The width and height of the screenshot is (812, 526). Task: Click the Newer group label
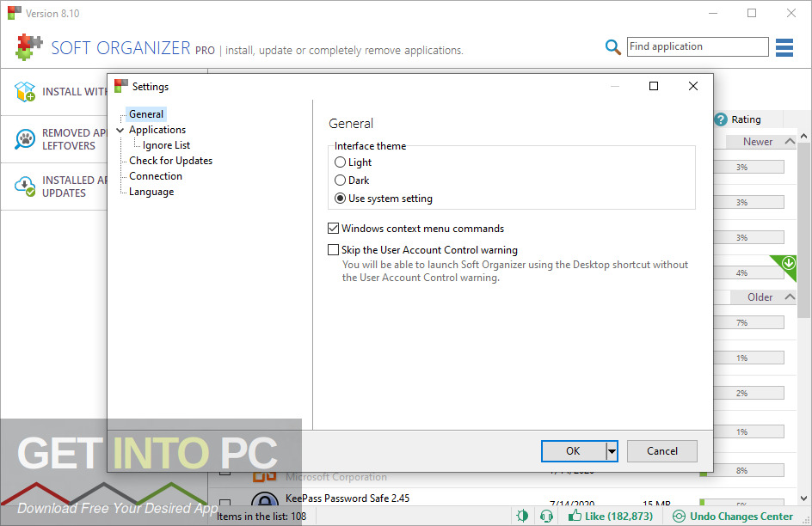point(758,142)
